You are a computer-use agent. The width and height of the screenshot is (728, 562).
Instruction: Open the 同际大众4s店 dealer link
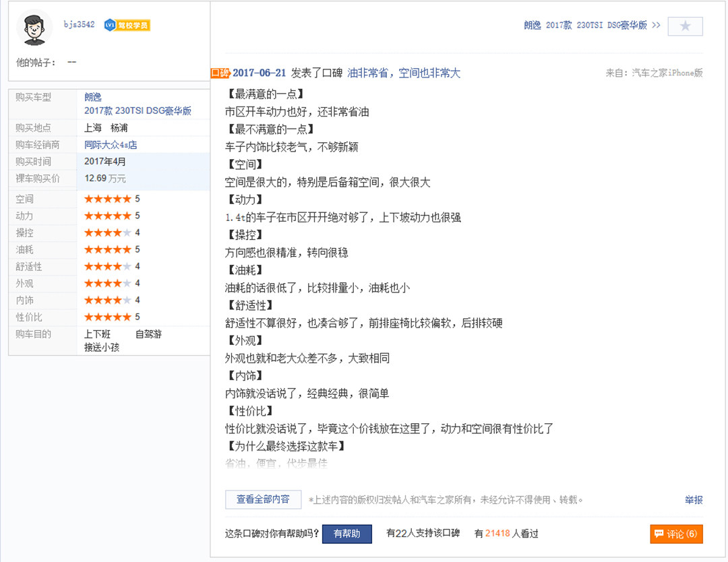[x=111, y=145]
